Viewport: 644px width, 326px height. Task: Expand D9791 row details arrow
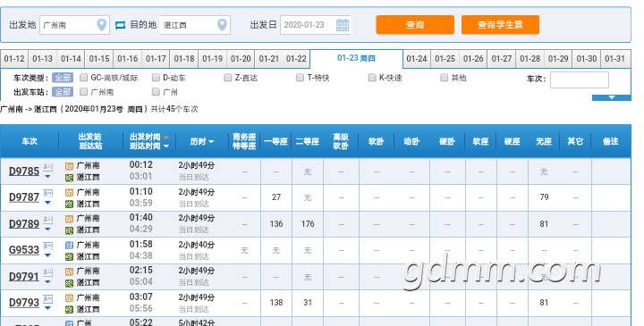[x=47, y=281]
